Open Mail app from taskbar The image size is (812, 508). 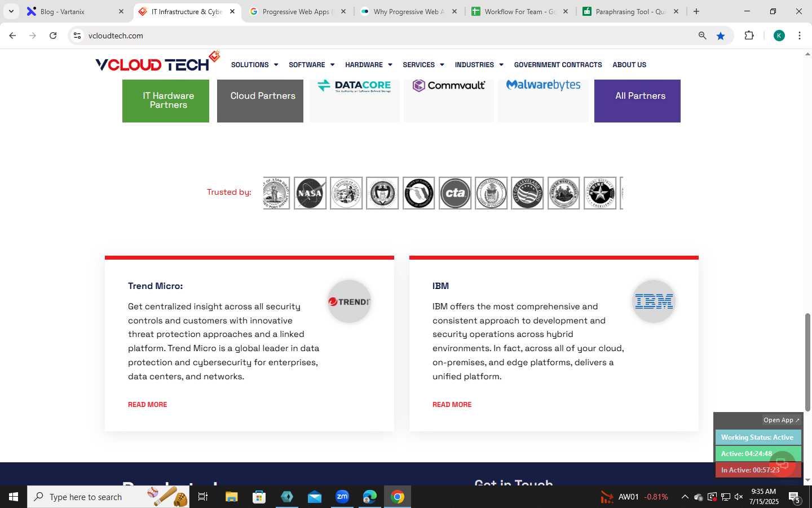pyautogui.click(x=315, y=497)
